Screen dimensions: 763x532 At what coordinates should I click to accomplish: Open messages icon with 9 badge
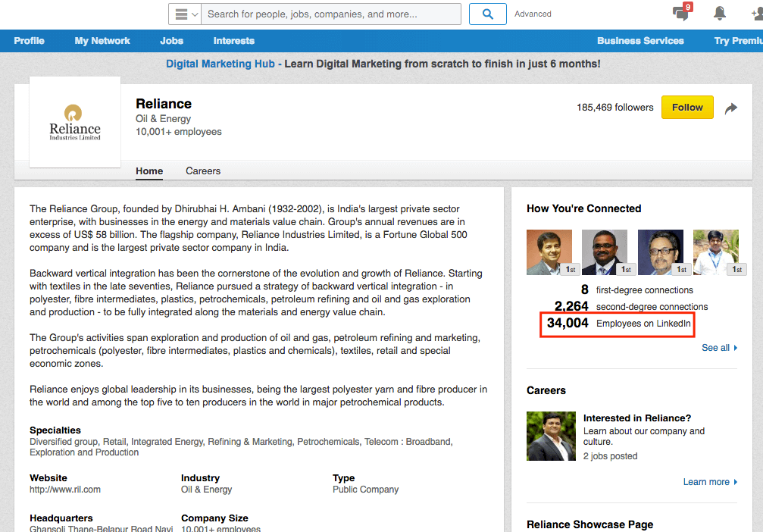pos(682,13)
